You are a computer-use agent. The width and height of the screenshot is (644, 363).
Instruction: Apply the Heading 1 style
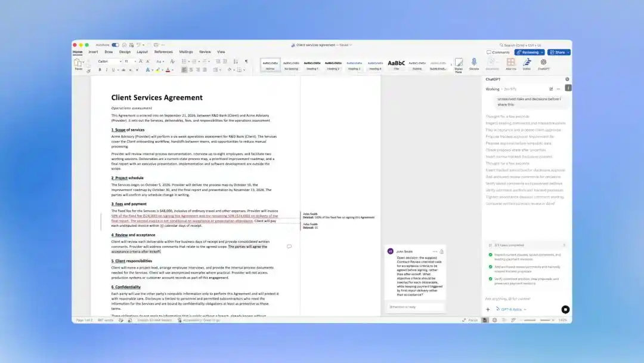(312, 64)
